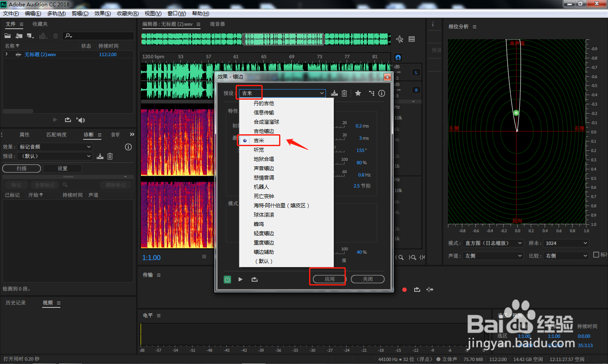
Task: Play preview in the Flanger dialog
Action: click(240, 279)
